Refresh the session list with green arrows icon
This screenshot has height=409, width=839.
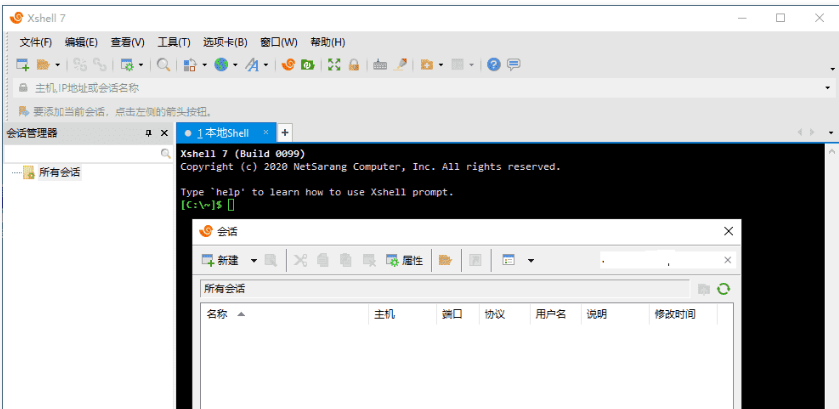[x=723, y=289]
